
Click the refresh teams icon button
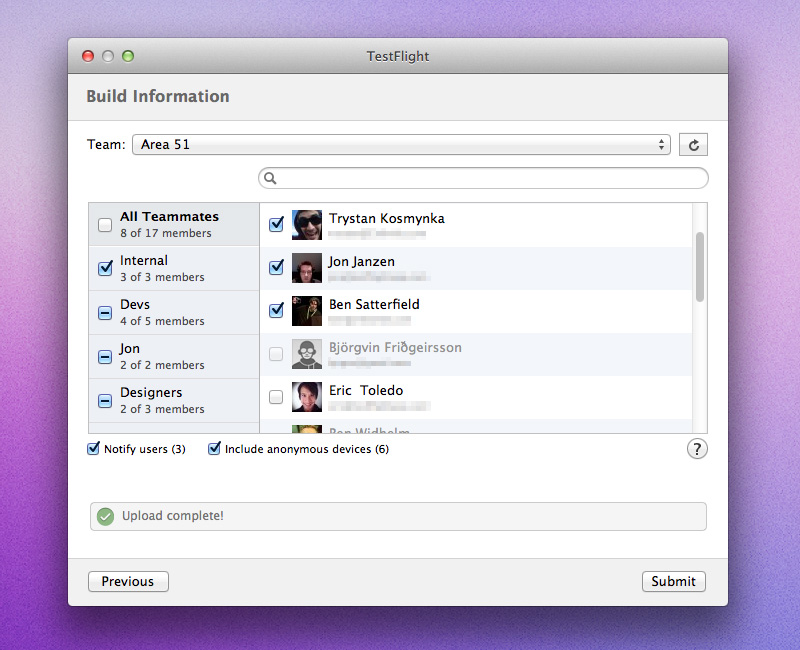[x=693, y=145]
